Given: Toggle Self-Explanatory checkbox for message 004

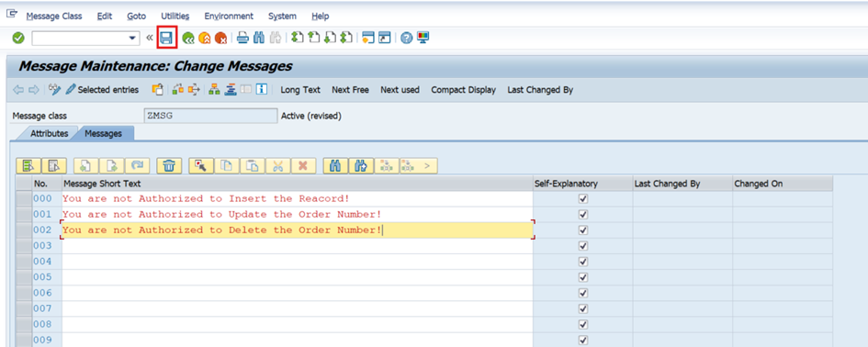Looking at the screenshot, I should coord(582,262).
